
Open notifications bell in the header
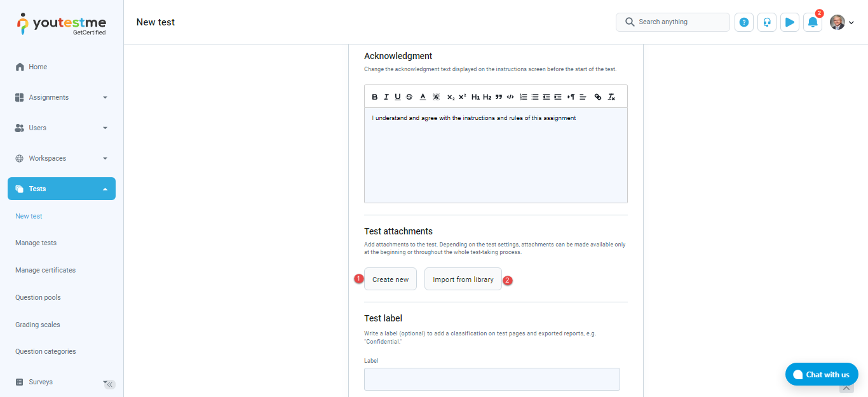[x=812, y=22]
